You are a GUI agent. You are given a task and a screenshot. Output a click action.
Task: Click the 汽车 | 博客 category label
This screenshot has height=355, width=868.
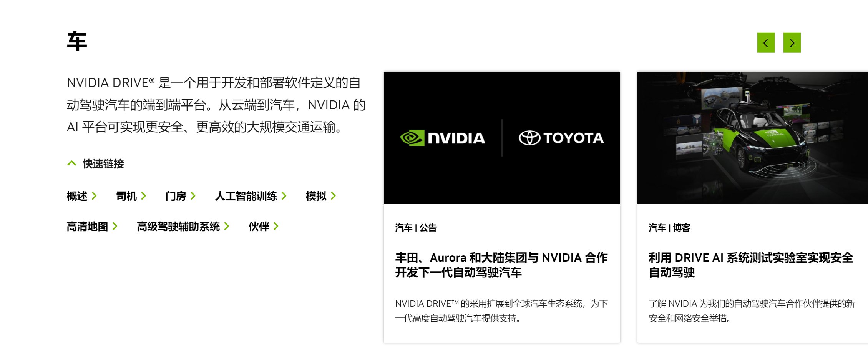pyautogui.click(x=669, y=228)
